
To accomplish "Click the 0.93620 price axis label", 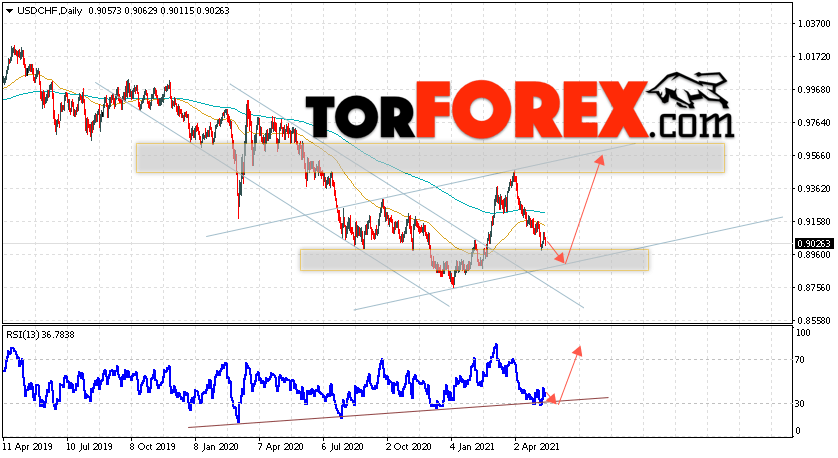I will click(x=814, y=189).
